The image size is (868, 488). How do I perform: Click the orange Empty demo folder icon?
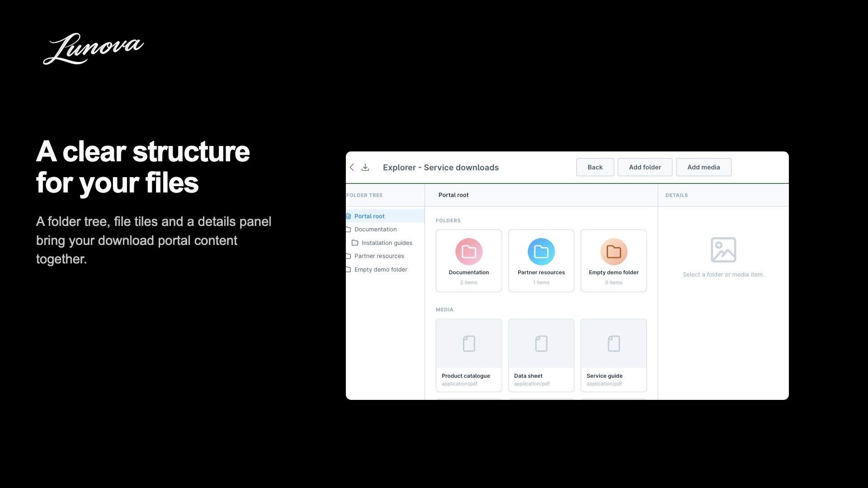click(613, 252)
